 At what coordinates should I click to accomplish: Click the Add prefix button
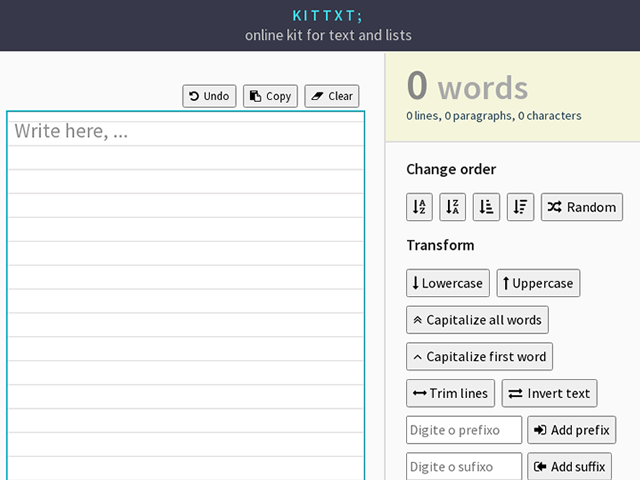coord(571,430)
